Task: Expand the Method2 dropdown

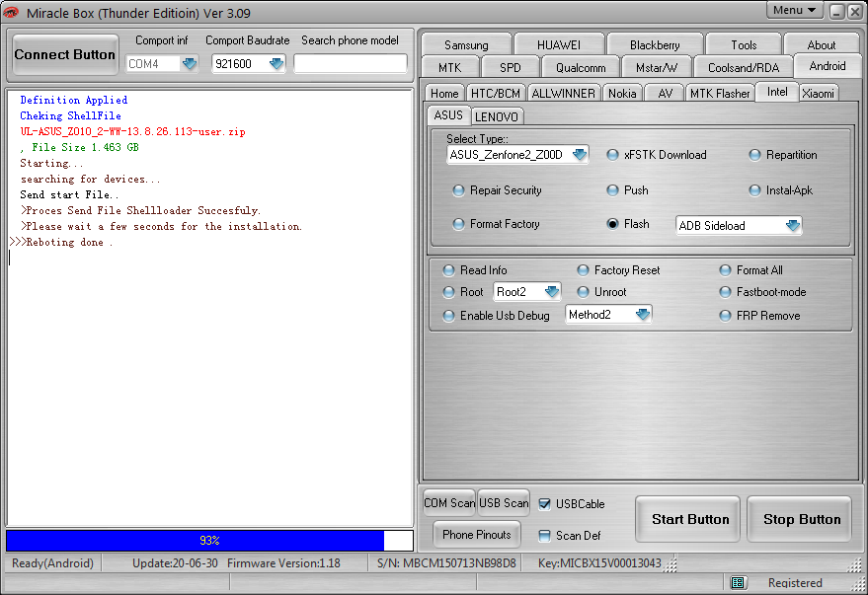Action: coord(642,315)
